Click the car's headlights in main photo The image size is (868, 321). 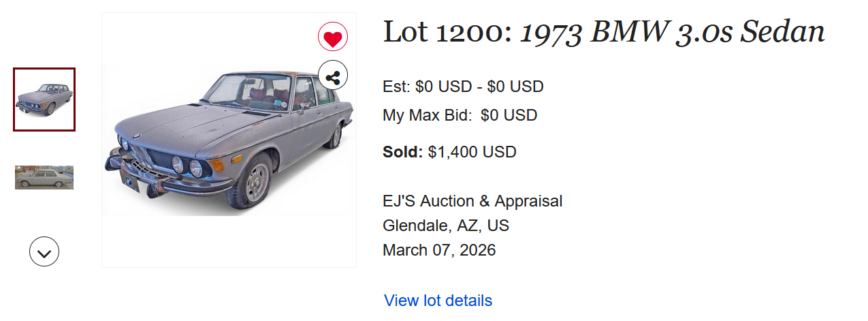tap(187, 165)
